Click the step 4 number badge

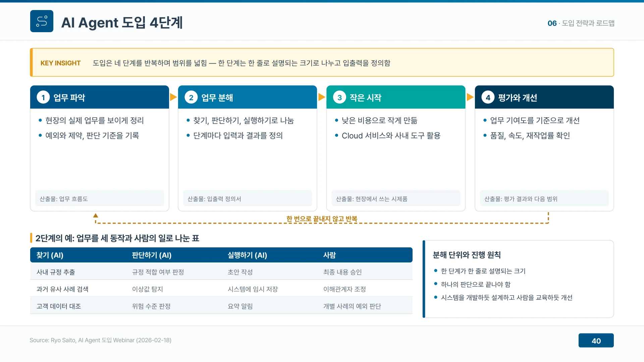(x=488, y=98)
